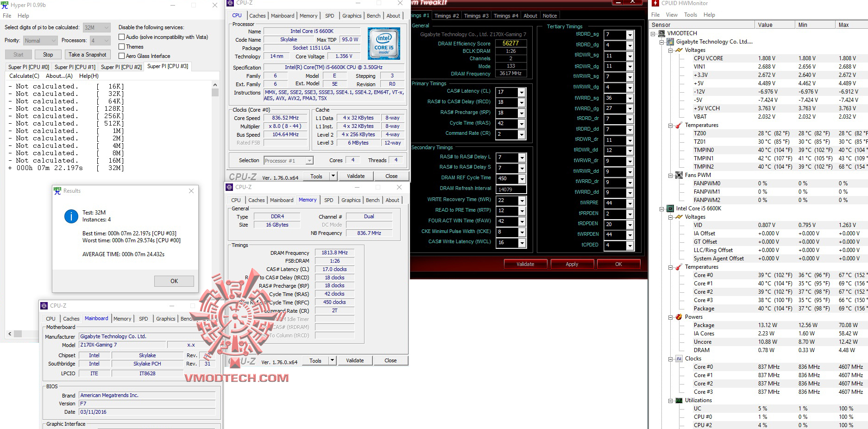Open the Priority Normal dropdown

[40, 41]
